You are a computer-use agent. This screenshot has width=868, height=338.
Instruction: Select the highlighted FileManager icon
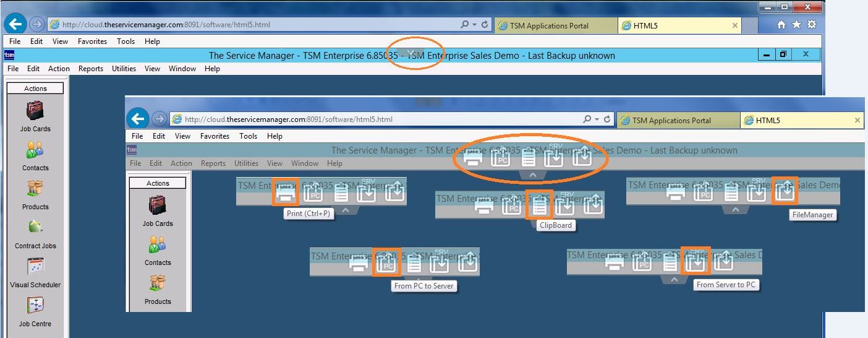785,191
